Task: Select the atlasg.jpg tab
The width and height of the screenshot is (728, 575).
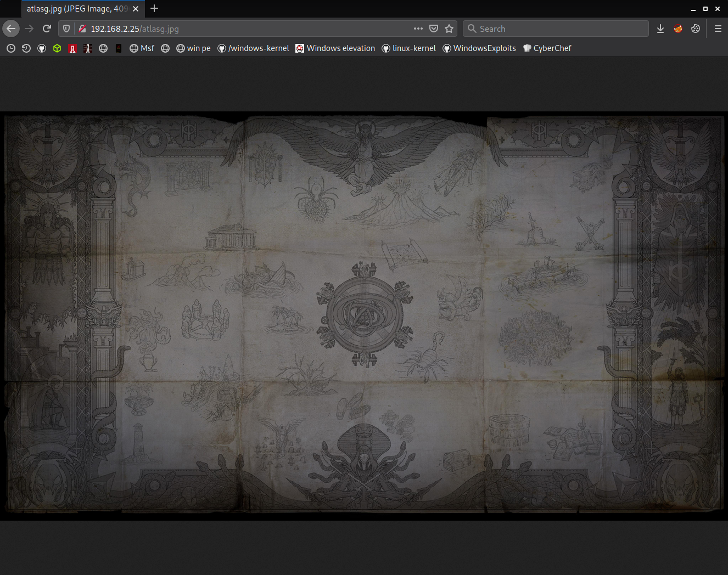Action: [77, 9]
